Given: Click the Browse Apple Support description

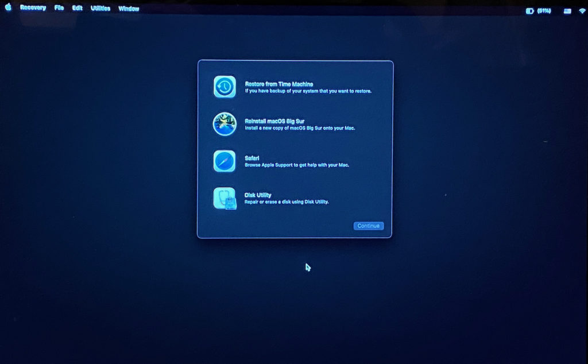Looking at the screenshot, I should click(x=297, y=165).
